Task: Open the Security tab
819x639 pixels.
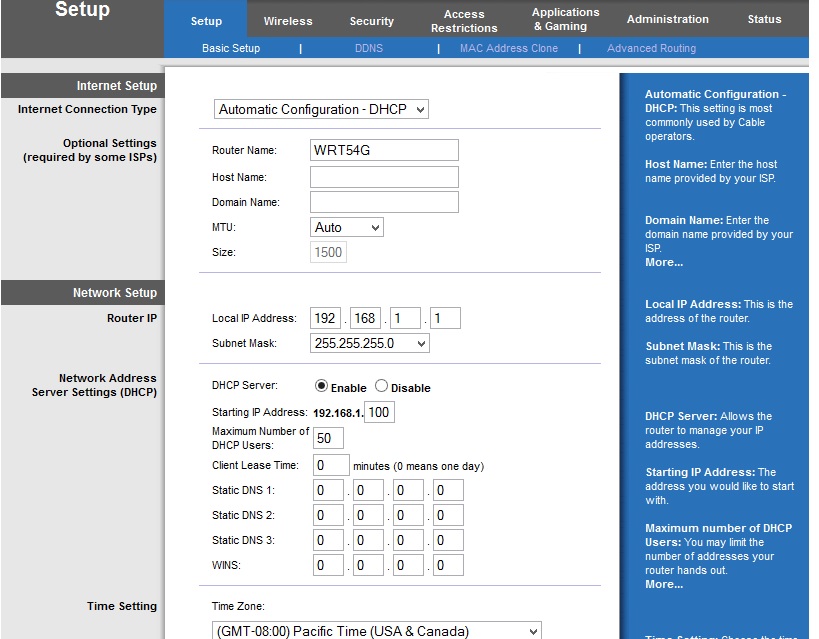Action: [371, 21]
